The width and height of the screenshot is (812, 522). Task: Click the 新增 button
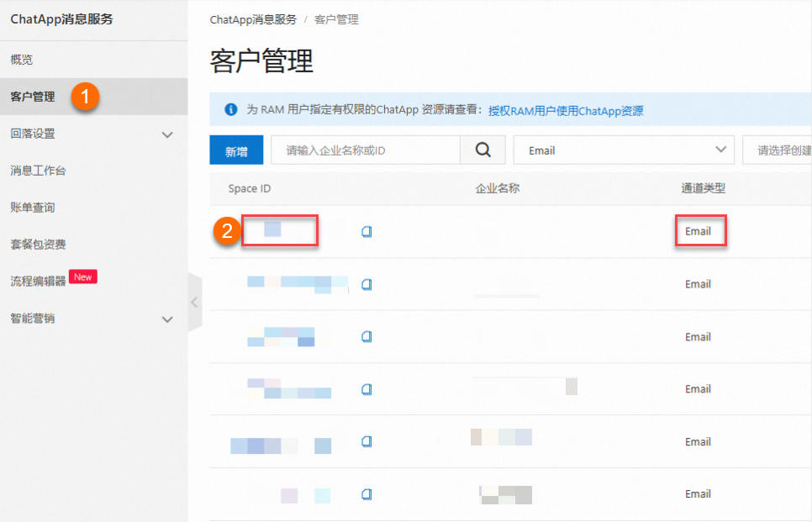[236, 150]
